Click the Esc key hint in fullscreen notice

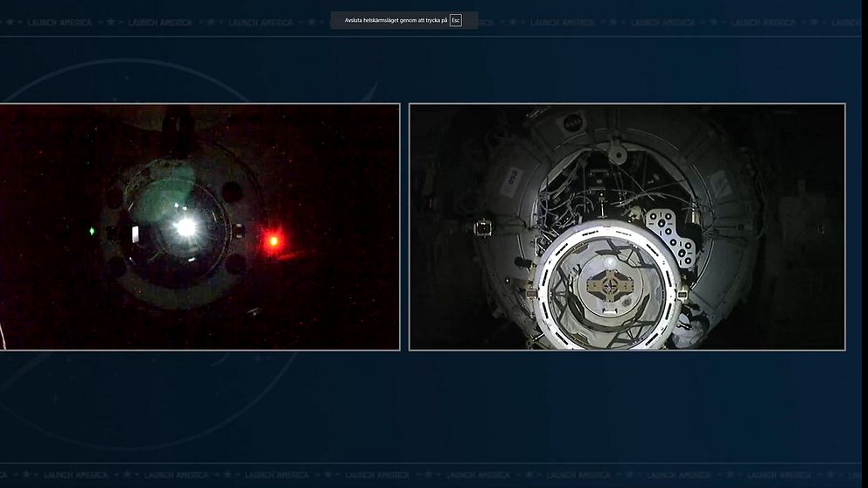[x=456, y=20]
